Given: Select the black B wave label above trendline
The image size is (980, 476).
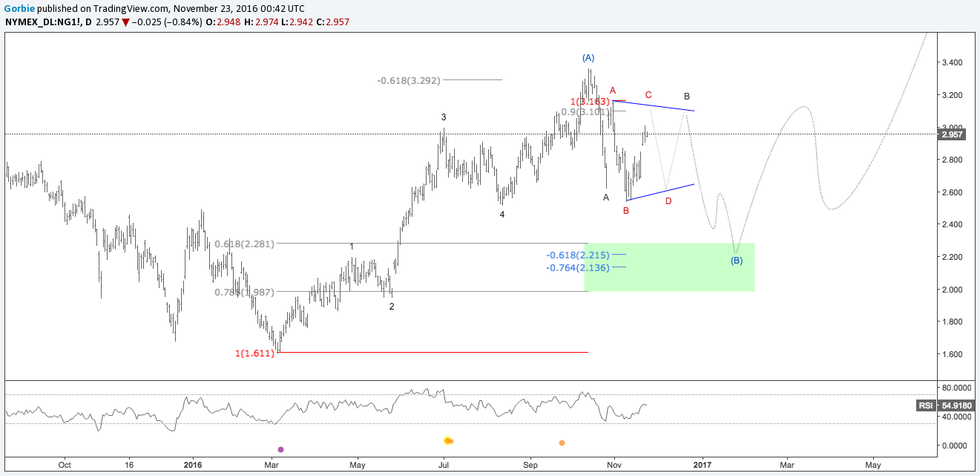Looking at the screenshot, I should (687, 97).
